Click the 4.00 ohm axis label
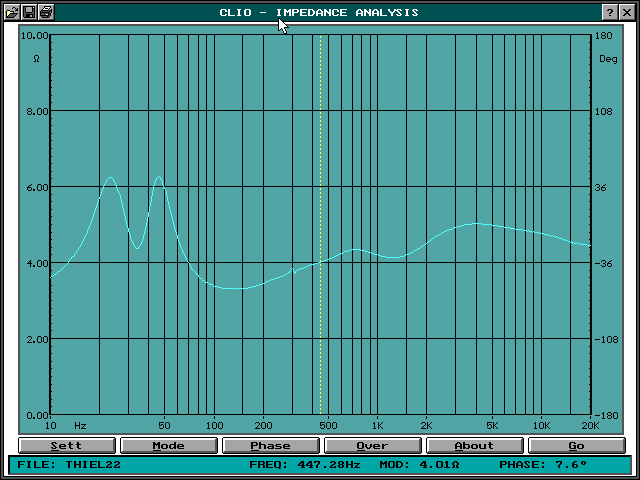This screenshot has height=480, width=640. pyautogui.click(x=38, y=263)
